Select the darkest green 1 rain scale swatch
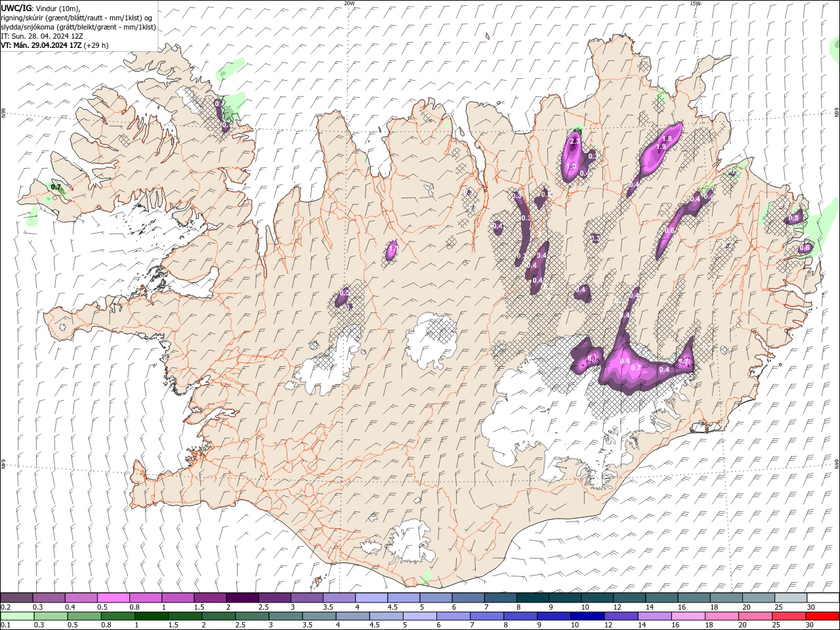 151,616
